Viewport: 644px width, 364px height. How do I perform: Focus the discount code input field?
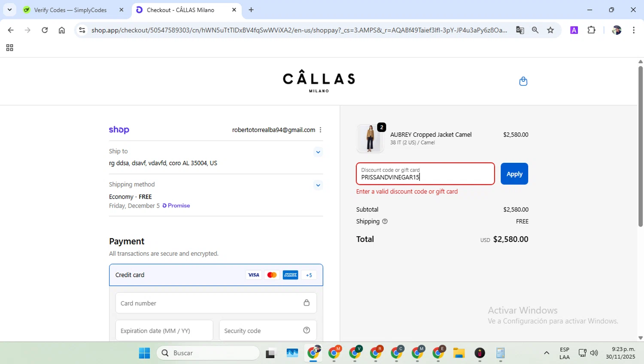425,174
